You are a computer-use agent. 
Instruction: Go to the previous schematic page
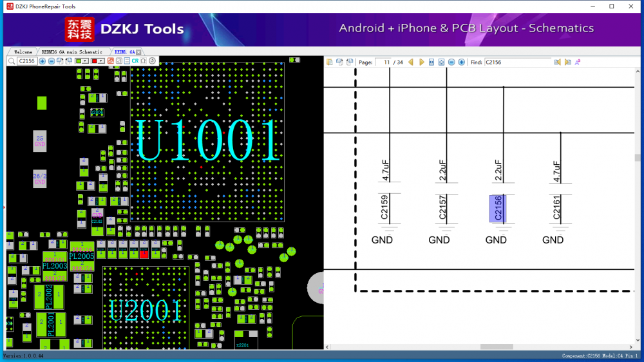click(411, 62)
